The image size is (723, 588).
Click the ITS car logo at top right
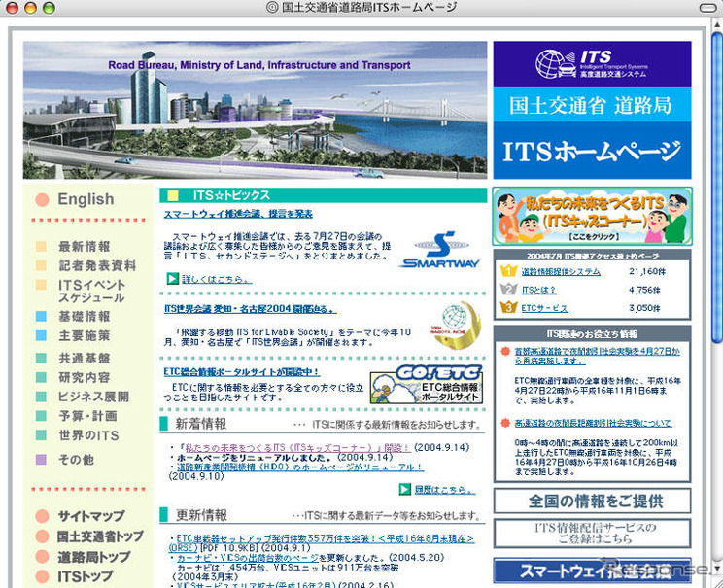pyautogui.click(x=556, y=63)
